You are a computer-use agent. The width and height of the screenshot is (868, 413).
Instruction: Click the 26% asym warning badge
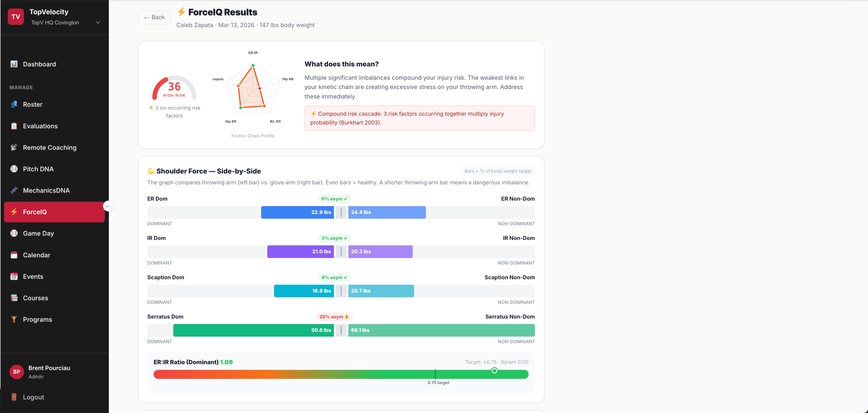[334, 317]
